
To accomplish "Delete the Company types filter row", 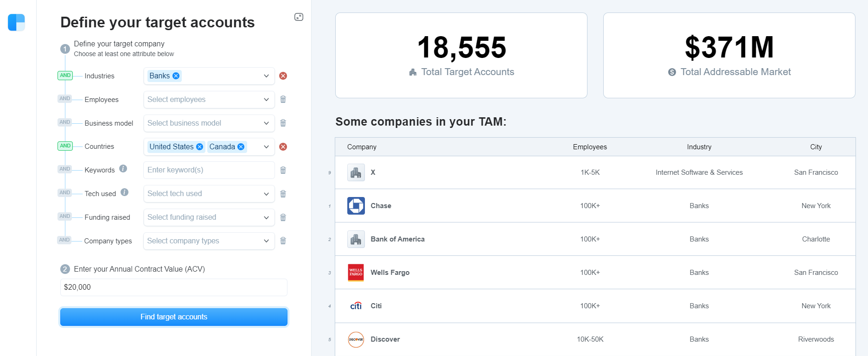I will (x=283, y=241).
